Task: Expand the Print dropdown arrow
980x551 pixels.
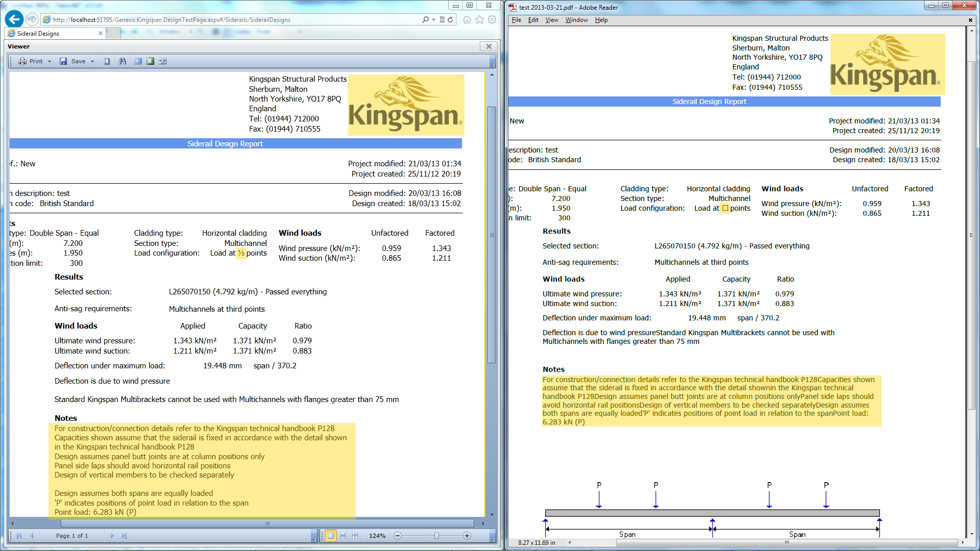Action: (50, 61)
